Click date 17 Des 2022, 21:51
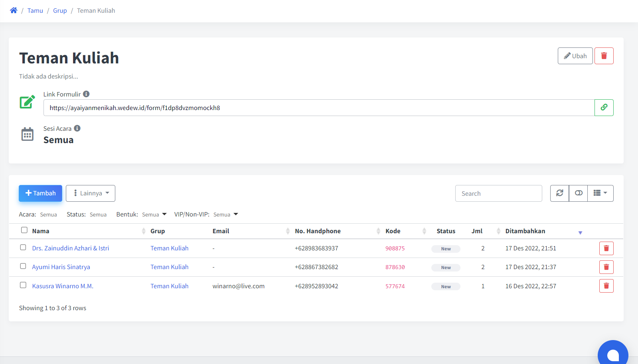Screen dimensions: 638x364 pos(531,248)
